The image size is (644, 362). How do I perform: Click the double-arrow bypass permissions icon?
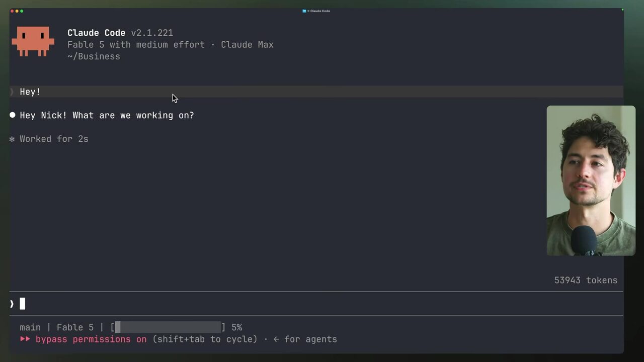click(x=25, y=339)
